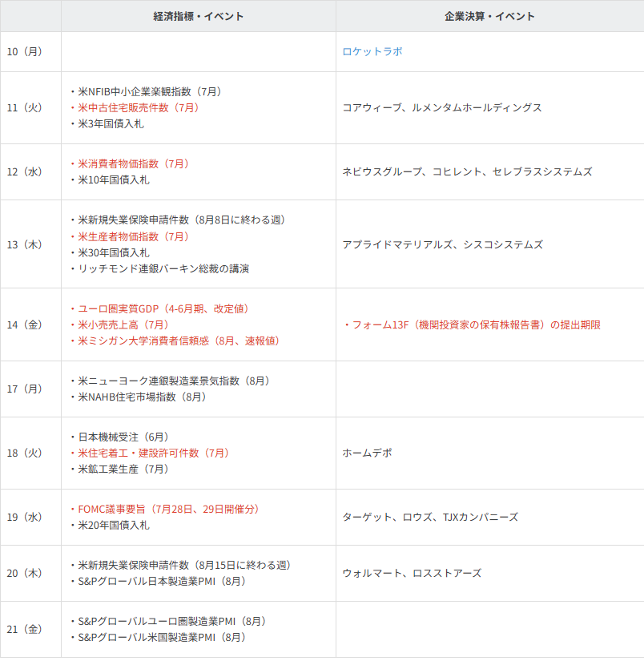Open the ロケットラボ link
The image size is (644, 669).
372,51
